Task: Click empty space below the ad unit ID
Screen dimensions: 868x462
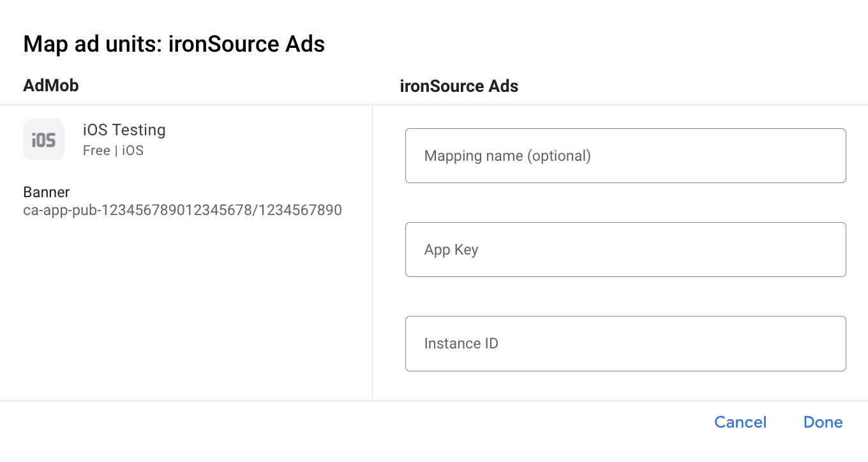Action: (185, 306)
